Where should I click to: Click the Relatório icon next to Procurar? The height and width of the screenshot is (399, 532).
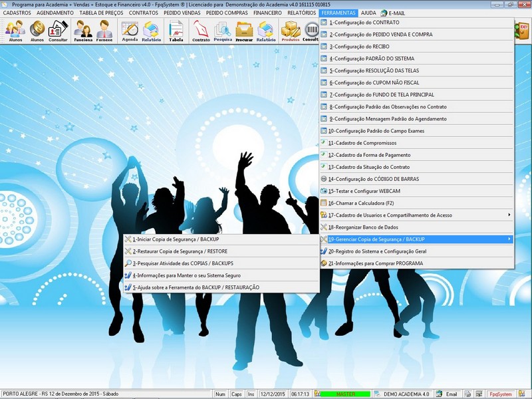pos(266,31)
